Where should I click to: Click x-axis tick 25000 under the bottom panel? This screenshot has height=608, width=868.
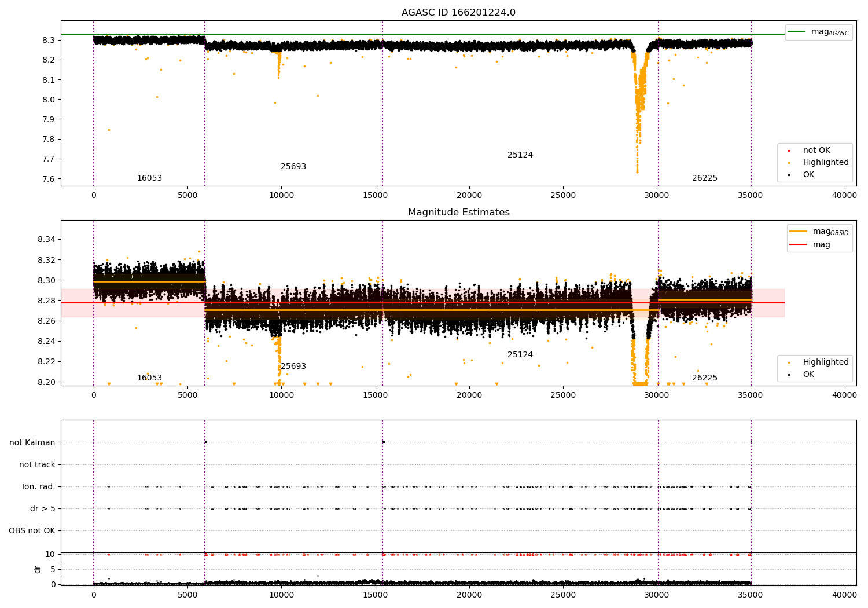pos(563,595)
